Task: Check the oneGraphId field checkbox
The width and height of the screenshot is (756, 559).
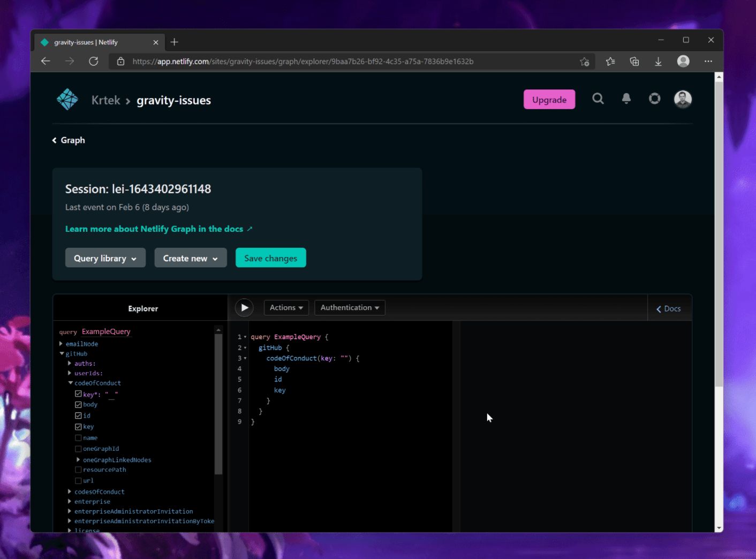Action: pos(78,449)
